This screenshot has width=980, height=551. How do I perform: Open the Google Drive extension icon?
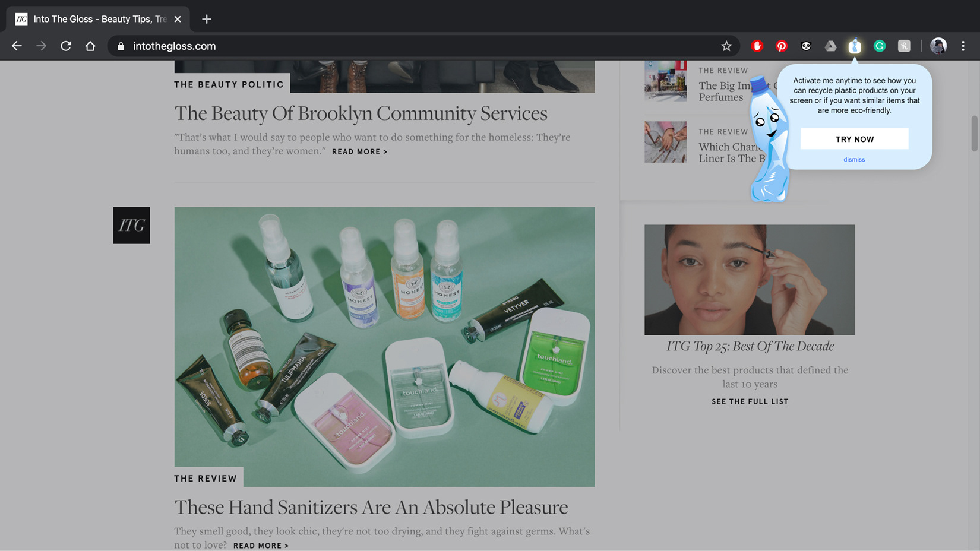click(x=830, y=46)
